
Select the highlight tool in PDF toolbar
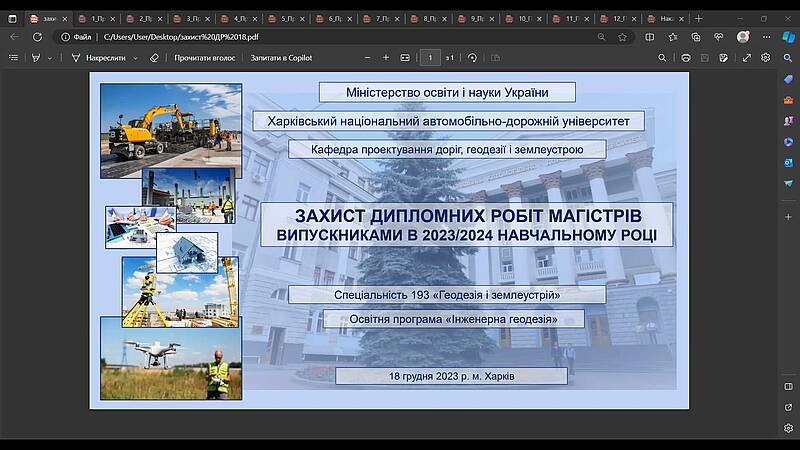(x=36, y=58)
